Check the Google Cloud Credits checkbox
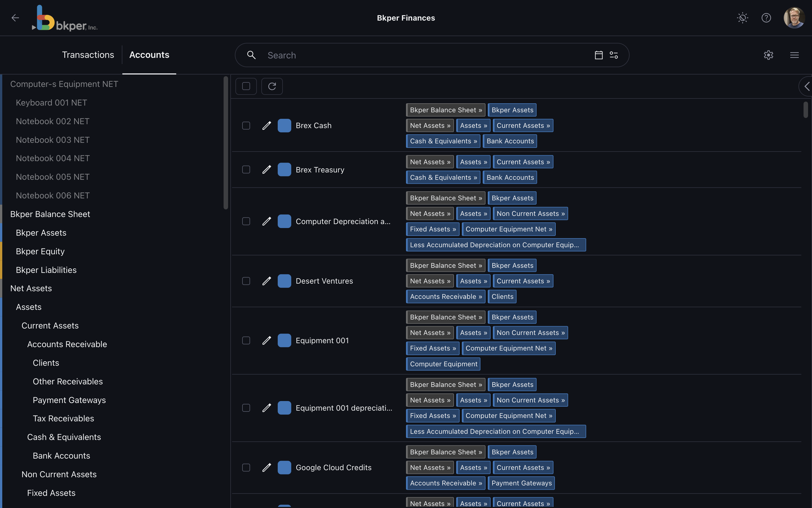Image resolution: width=812 pixels, height=508 pixels. coord(246,468)
